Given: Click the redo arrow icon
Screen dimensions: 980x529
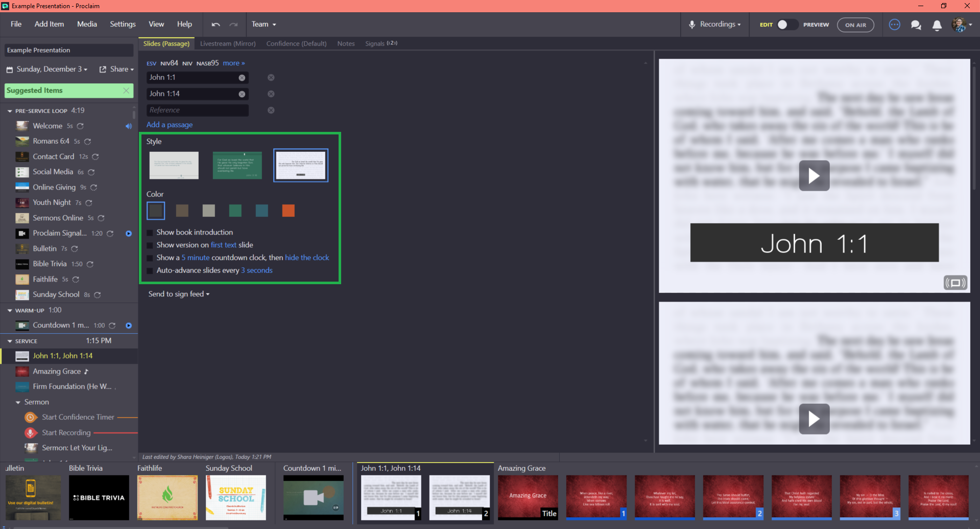Looking at the screenshot, I should pyautogui.click(x=233, y=25).
